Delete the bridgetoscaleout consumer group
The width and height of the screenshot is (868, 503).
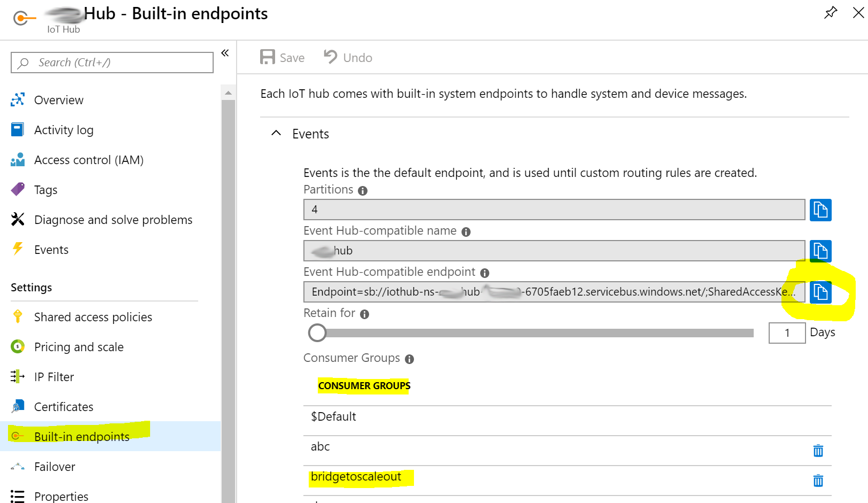(x=818, y=481)
